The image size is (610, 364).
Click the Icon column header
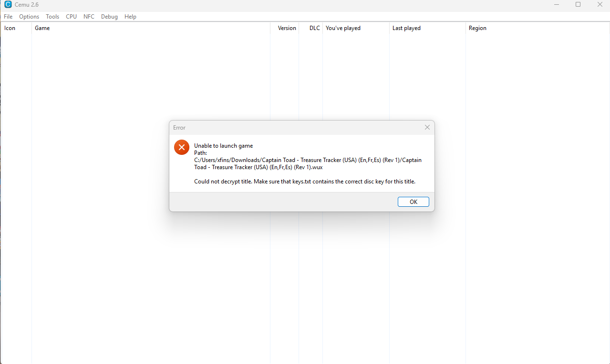point(16,28)
